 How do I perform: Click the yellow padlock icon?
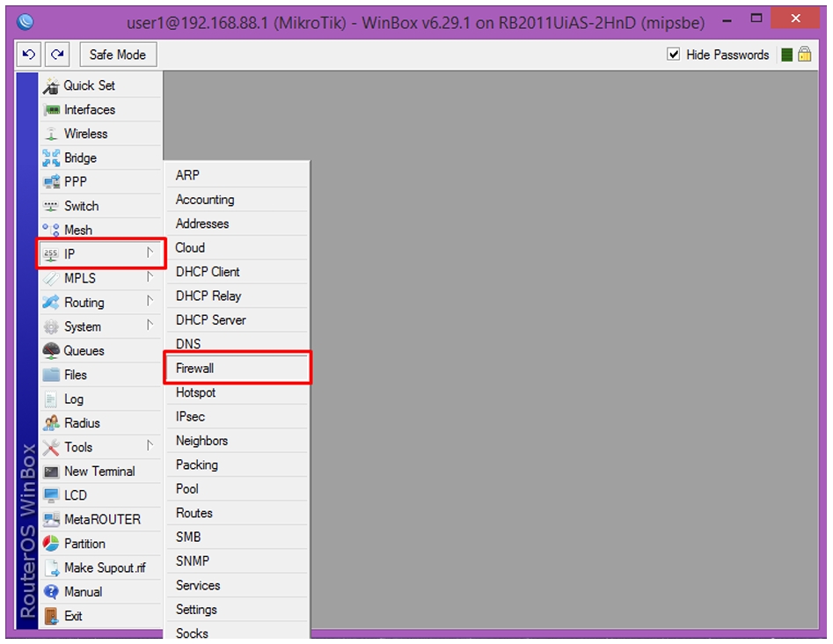click(804, 55)
